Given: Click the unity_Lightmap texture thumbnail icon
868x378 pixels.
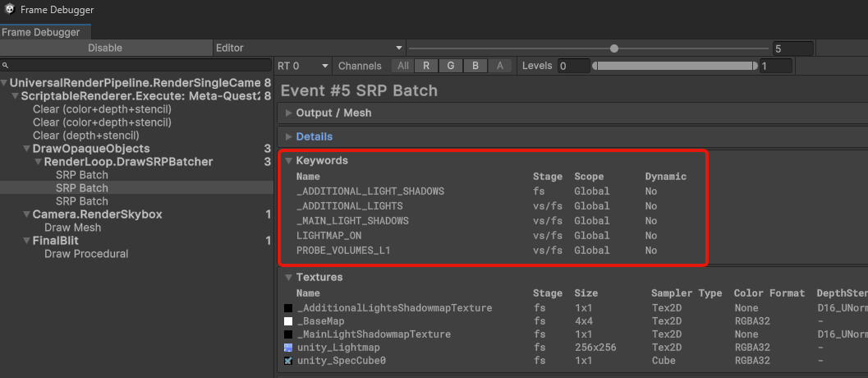Looking at the screenshot, I should (288, 348).
